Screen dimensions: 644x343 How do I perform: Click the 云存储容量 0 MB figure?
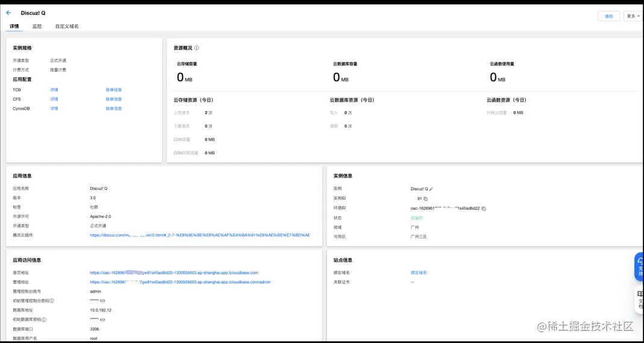184,78
